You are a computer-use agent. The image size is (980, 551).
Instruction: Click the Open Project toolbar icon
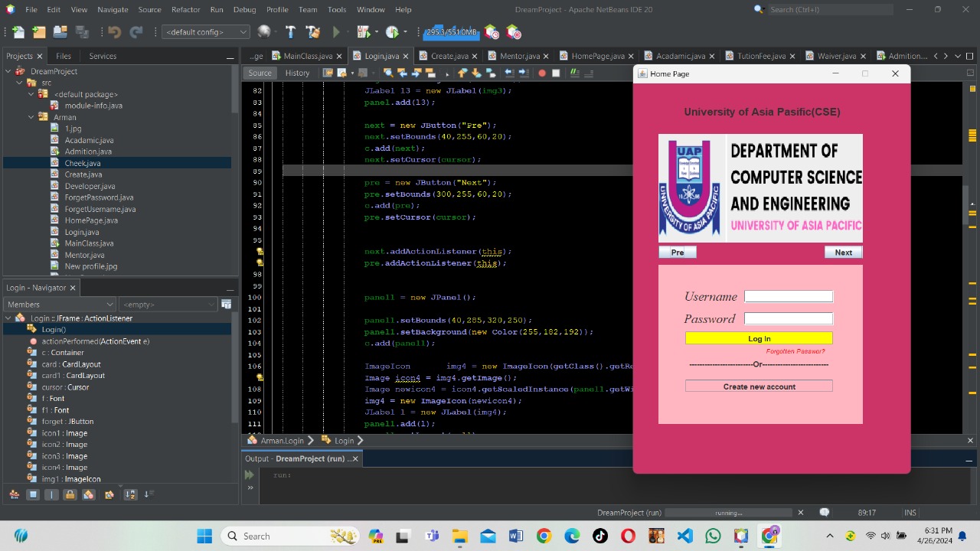click(x=60, y=32)
